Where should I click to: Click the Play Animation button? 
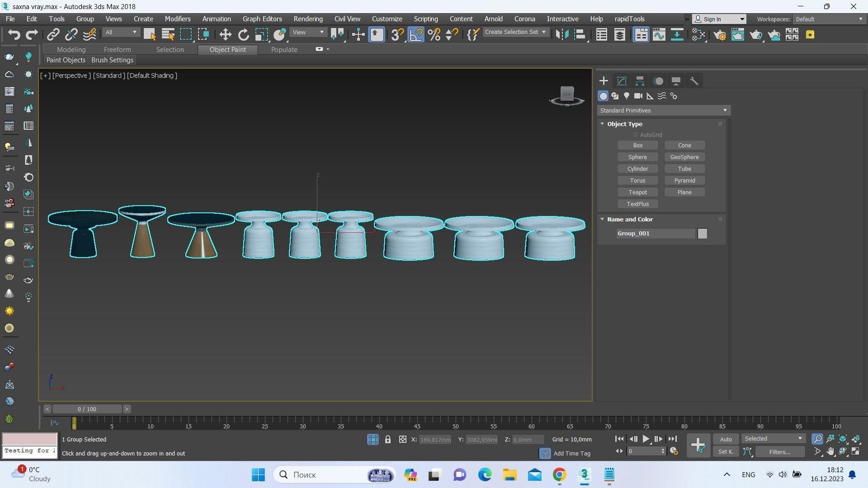click(646, 439)
